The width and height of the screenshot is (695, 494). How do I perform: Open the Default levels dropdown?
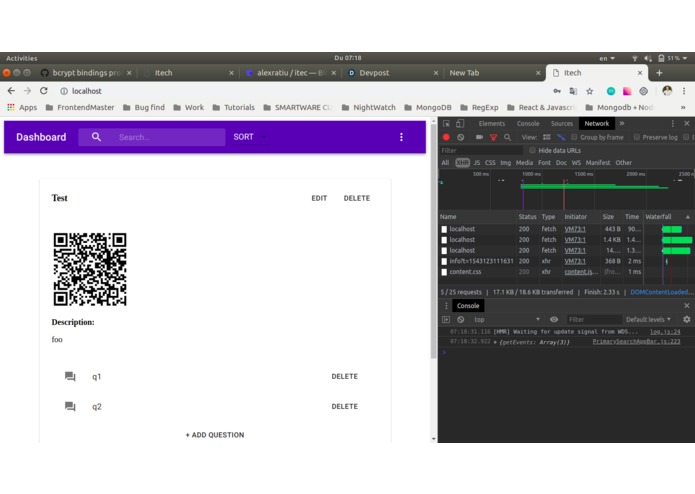click(x=648, y=319)
